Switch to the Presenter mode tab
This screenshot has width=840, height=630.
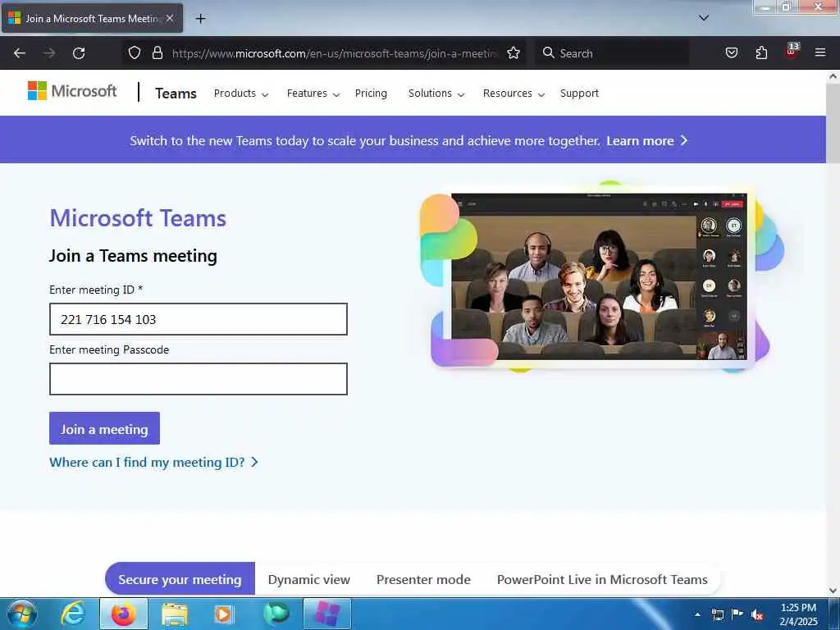(x=423, y=580)
